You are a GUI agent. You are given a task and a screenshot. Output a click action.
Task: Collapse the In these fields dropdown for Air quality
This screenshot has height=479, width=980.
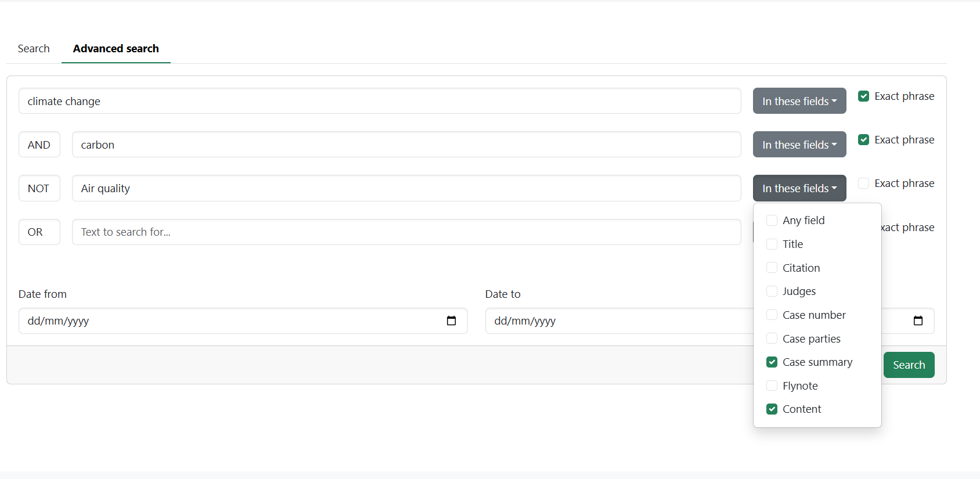[x=799, y=188]
